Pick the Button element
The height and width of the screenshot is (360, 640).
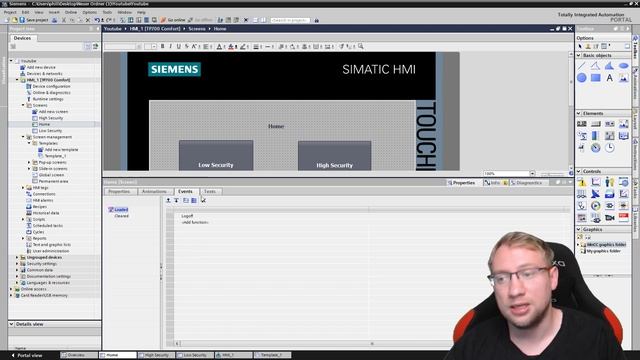(x=596, y=124)
